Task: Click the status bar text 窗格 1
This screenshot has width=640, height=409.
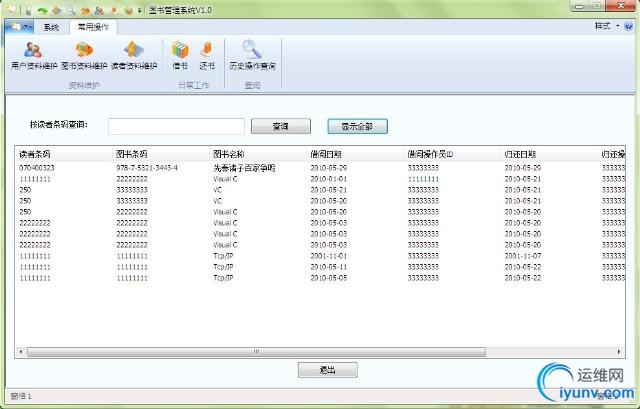Action: coord(21,396)
